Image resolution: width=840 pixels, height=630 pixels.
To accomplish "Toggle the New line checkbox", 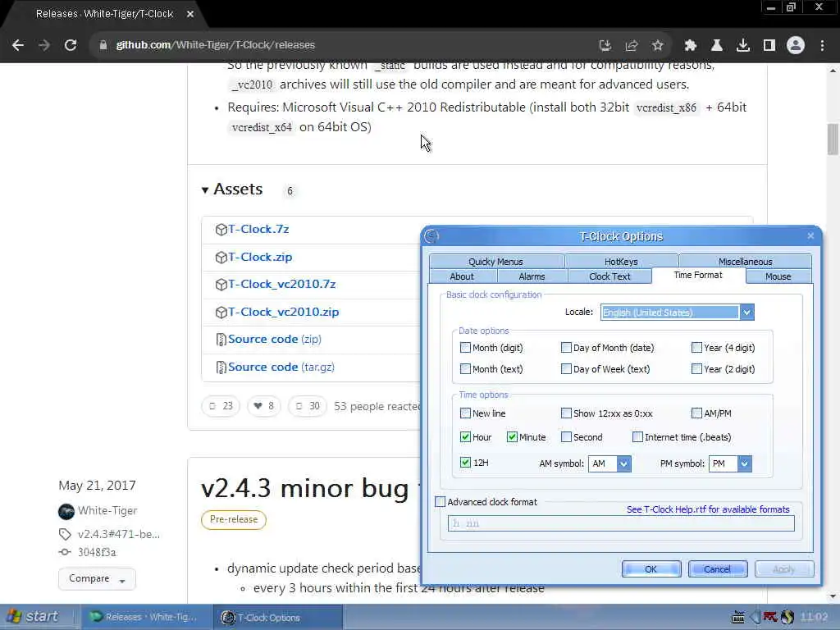I will [x=465, y=413].
